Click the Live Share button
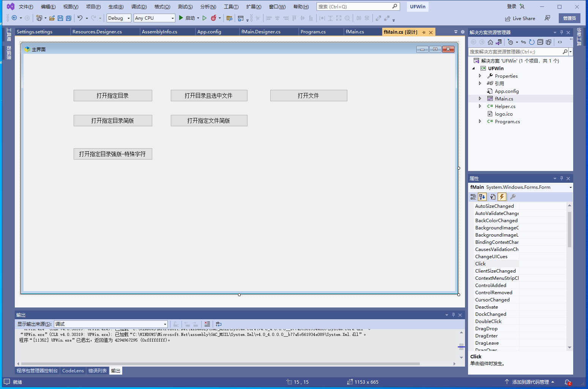Screen dimensions: 588x389 520,18
